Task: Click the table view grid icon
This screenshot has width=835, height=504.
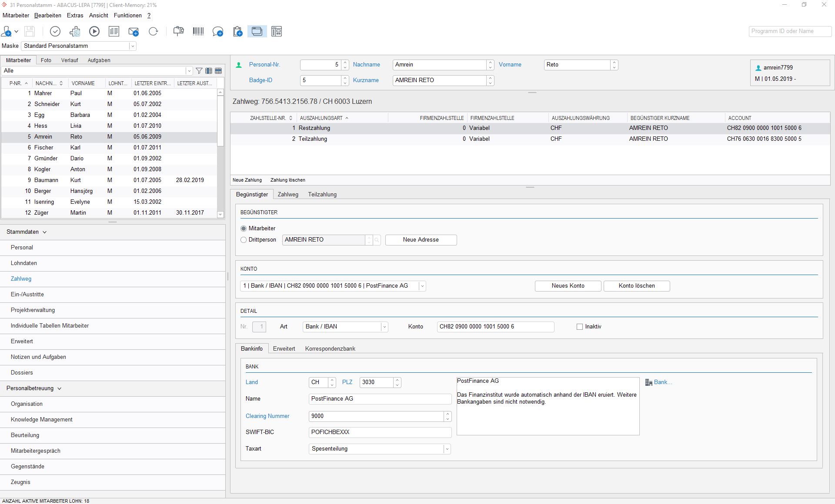Action: tap(218, 71)
